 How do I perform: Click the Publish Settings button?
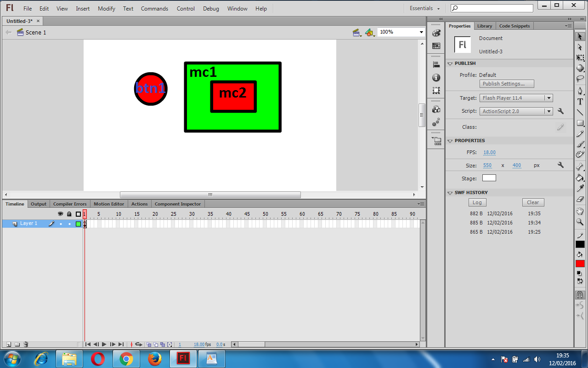pos(507,84)
